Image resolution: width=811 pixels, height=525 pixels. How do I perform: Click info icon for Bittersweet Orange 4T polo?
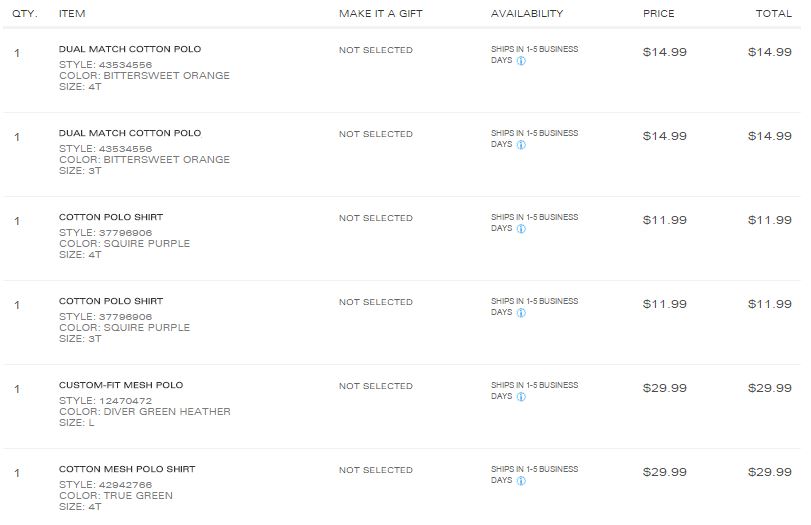(522, 61)
